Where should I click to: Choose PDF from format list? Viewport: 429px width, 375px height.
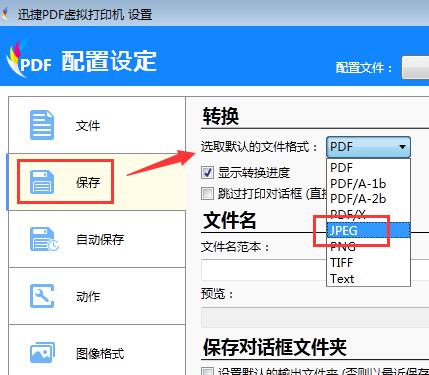pos(368,167)
